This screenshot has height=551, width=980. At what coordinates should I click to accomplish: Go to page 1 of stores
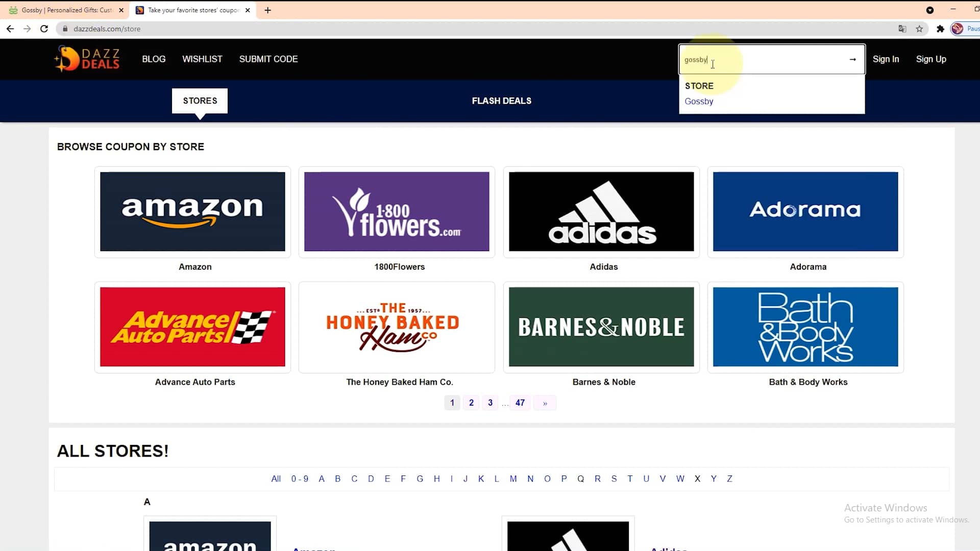[x=452, y=403]
